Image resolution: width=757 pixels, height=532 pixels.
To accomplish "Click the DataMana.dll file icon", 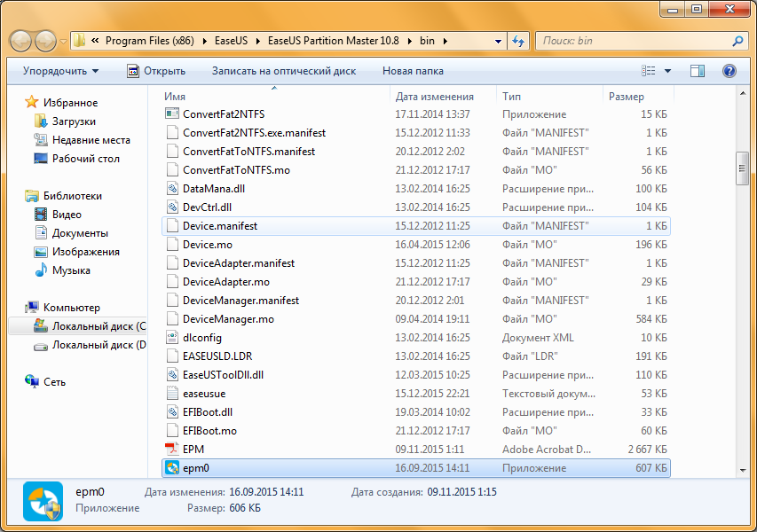I will [x=172, y=189].
